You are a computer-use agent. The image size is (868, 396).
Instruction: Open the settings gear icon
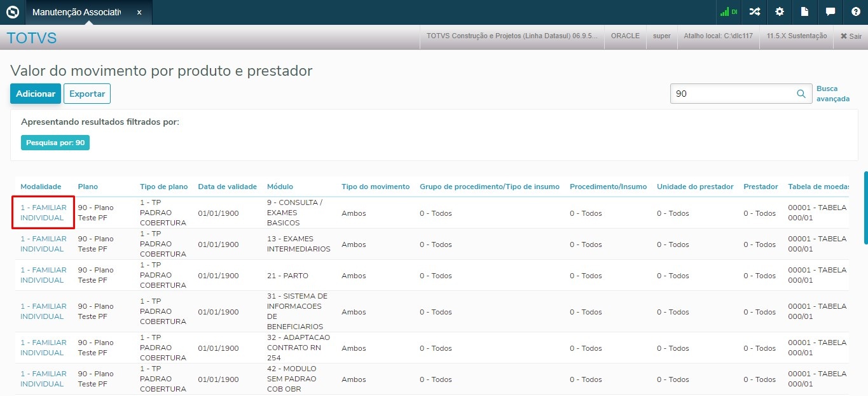click(780, 12)
